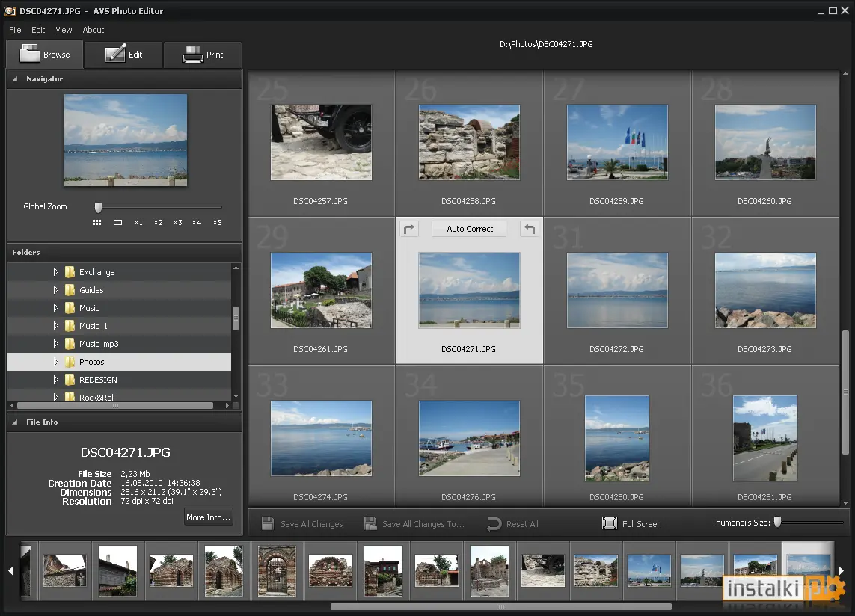Select thumbnail DSC04260.JPG

pyautogui.click(x=765, y=142)
